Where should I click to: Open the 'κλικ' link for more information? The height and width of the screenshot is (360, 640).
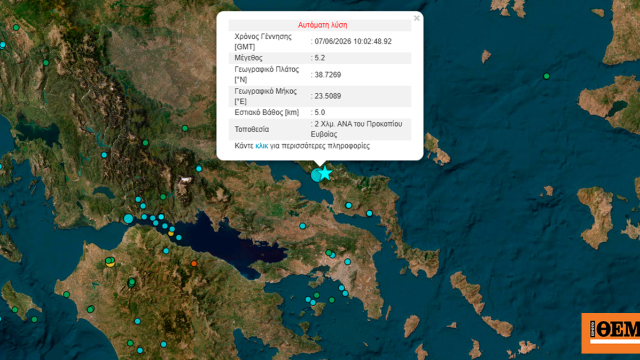[x=262, y=146]
